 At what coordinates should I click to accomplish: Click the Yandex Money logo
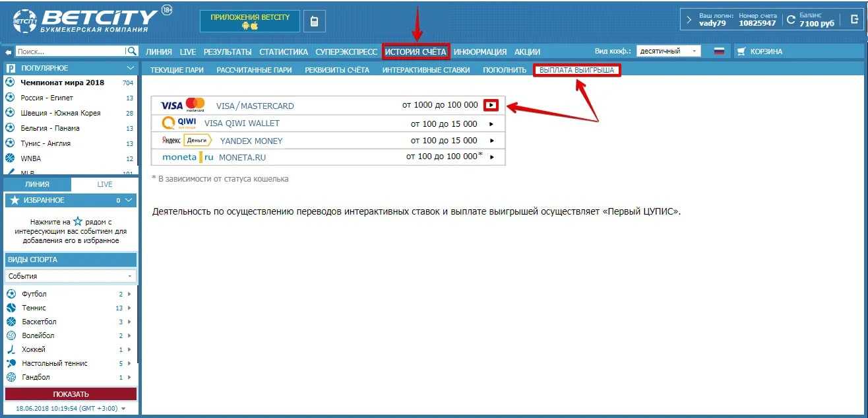tap(186, 140)
